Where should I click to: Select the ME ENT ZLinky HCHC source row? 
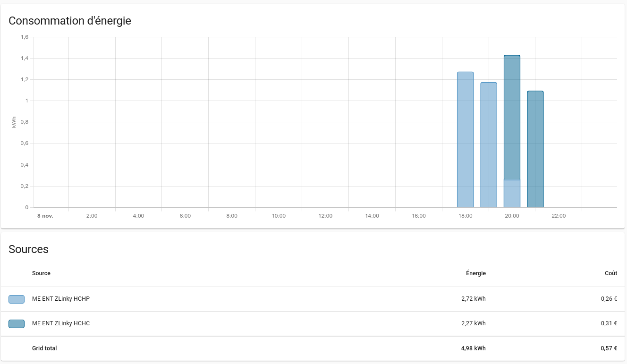click(x=313, y=323)
